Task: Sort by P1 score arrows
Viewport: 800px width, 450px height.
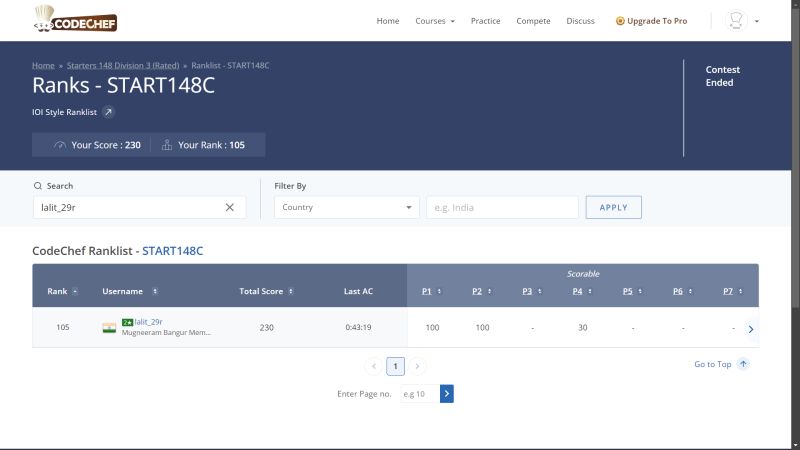Action: point(439,291)
